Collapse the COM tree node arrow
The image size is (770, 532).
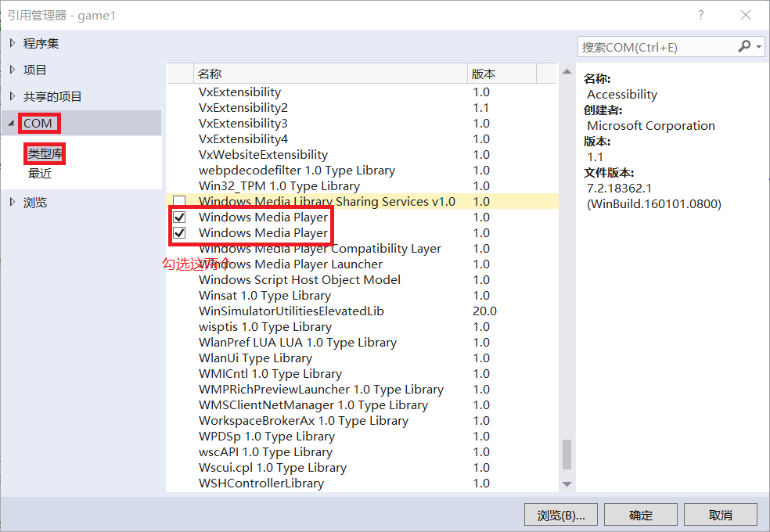pyautogui.click(x=11, y=123)
